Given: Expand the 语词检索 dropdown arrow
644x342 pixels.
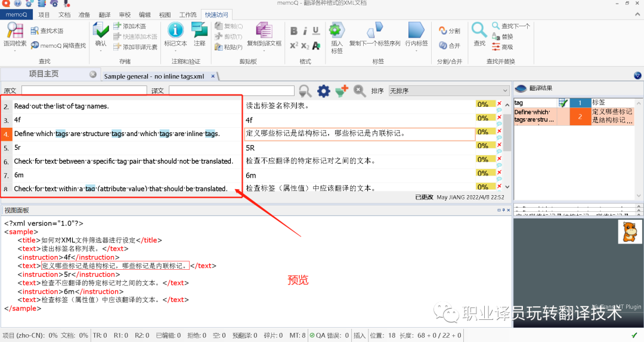Looking at the screenshot, I should 15,51.
